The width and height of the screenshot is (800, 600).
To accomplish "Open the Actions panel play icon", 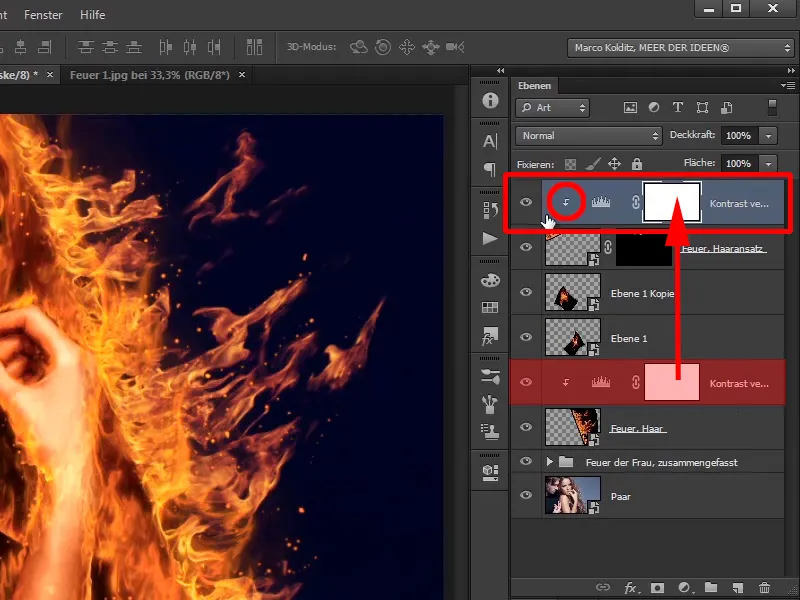I will tap(490, 238).
